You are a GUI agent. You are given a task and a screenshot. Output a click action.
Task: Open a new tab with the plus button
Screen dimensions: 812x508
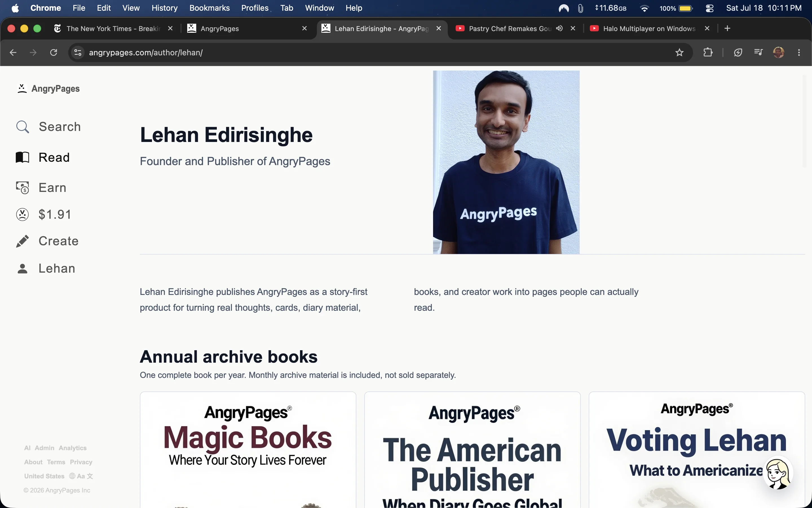coord(727,29)
